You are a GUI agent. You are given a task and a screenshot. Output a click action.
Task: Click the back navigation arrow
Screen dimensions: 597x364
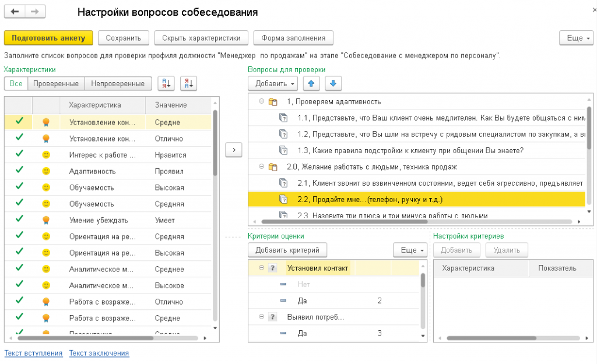15,12
